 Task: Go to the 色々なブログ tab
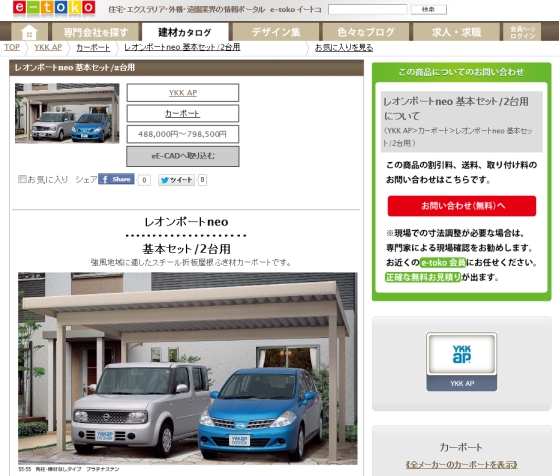(366, 32)
